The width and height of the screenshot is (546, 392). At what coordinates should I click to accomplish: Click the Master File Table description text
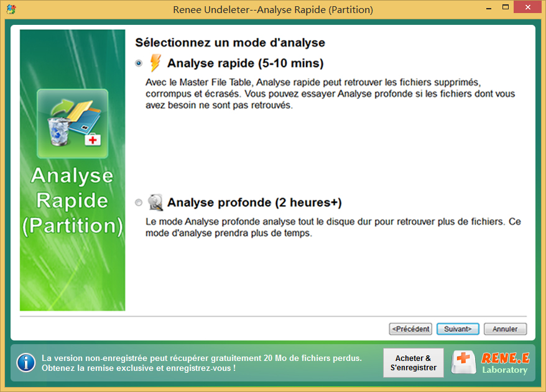[x=330, y=94]
